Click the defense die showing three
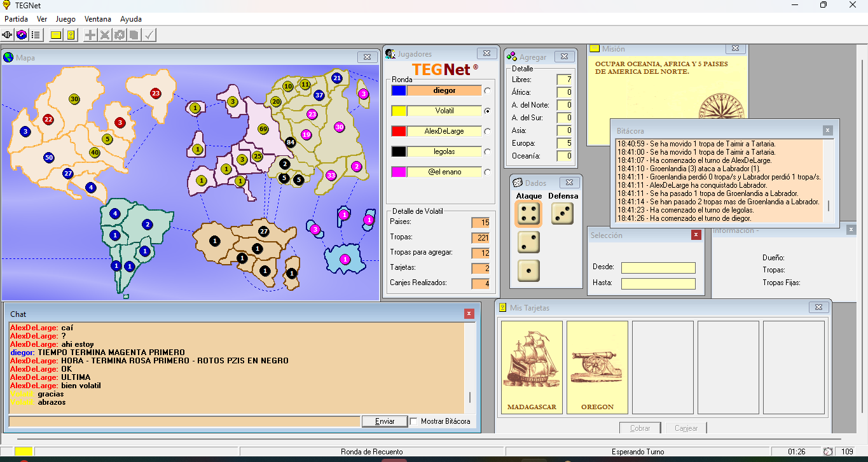This screenshot has width=868, height=462. [562, 214]
